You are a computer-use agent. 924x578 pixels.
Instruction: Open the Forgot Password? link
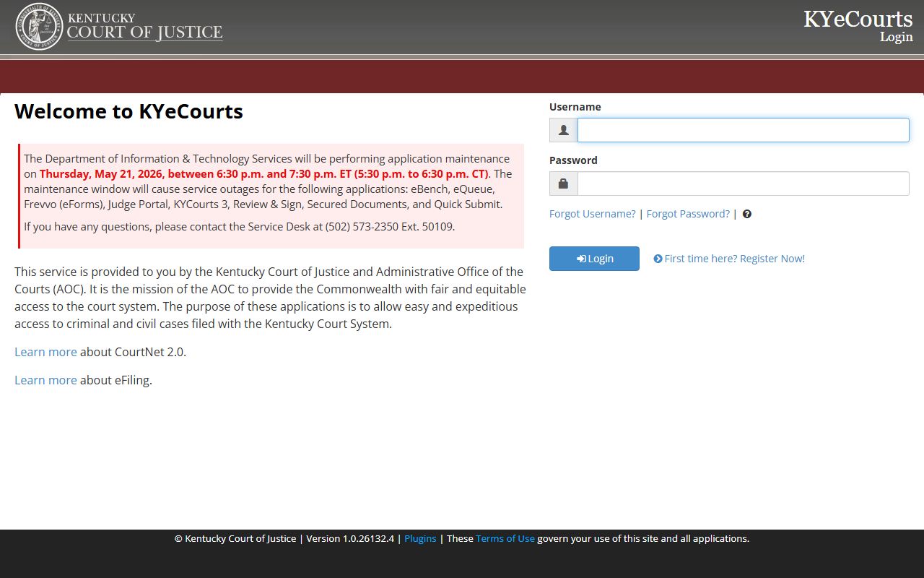coord(688,214)
